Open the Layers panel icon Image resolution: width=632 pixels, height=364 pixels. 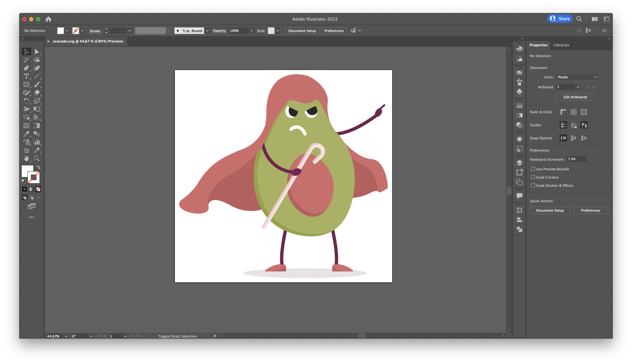click(519, 163)
